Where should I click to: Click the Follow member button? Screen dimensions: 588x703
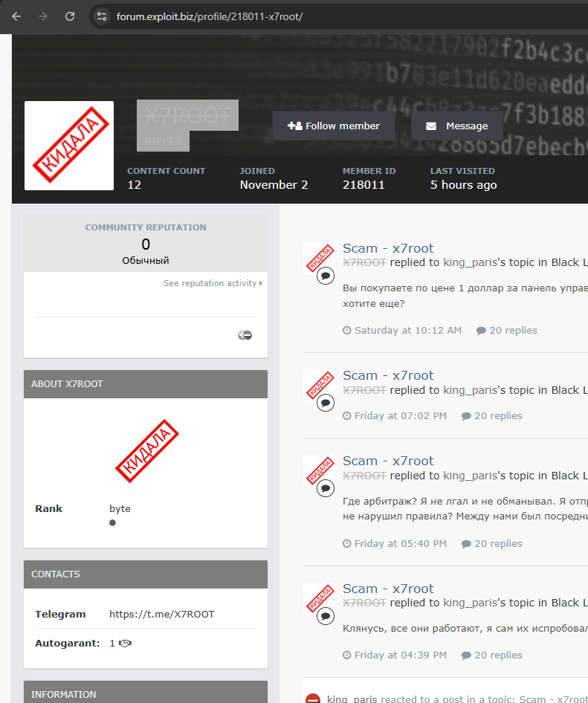coord(333,126)
